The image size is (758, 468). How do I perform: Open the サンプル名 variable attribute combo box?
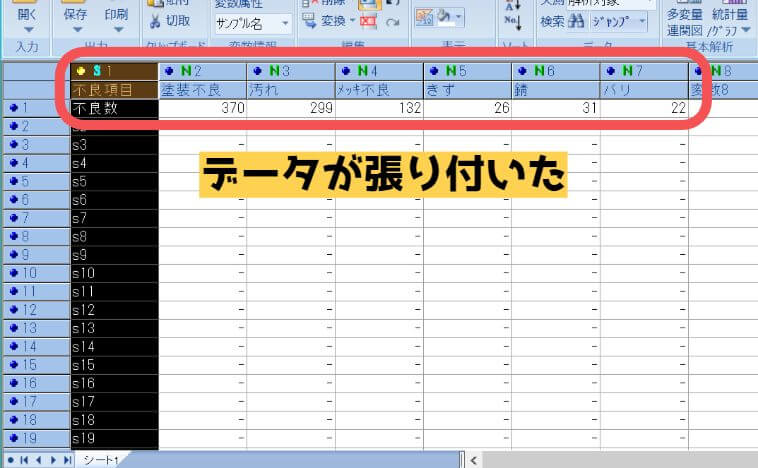click(253, 23)
